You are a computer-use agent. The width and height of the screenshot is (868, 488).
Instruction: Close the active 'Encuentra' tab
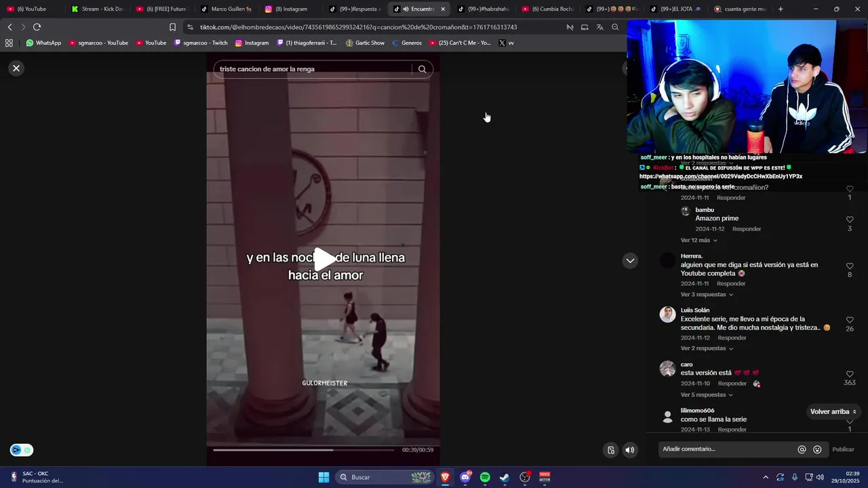click(443, 9)
